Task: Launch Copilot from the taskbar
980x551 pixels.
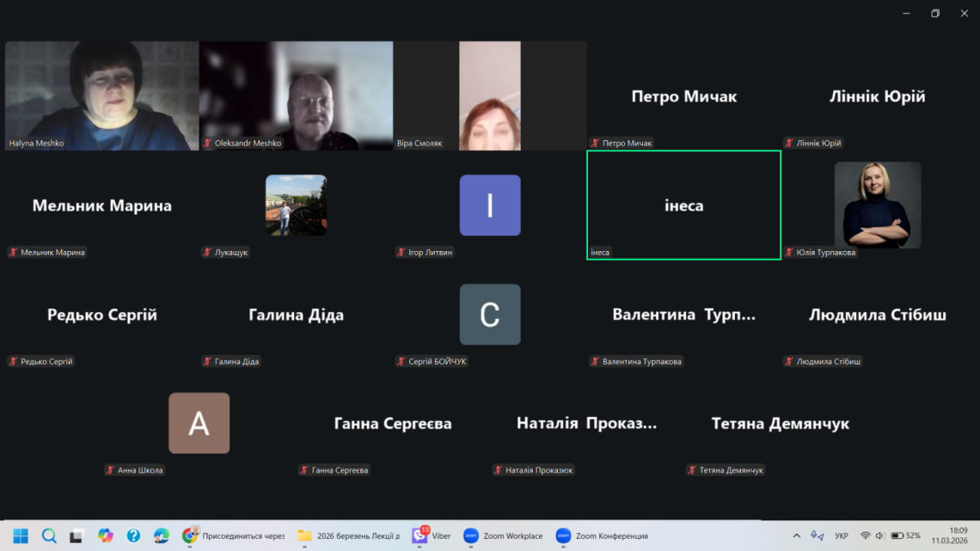Action: coord(105,536)
